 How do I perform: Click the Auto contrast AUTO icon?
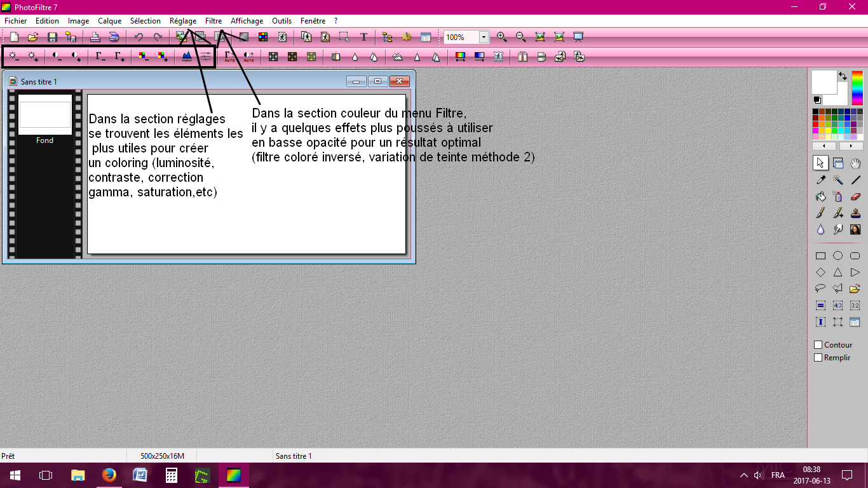pyautogui.click(x=249, y=57)
